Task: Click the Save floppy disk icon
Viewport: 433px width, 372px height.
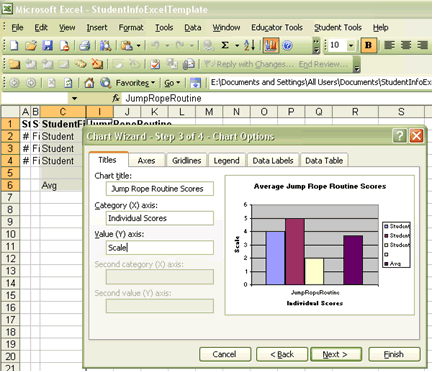Action: pos(48,45)
